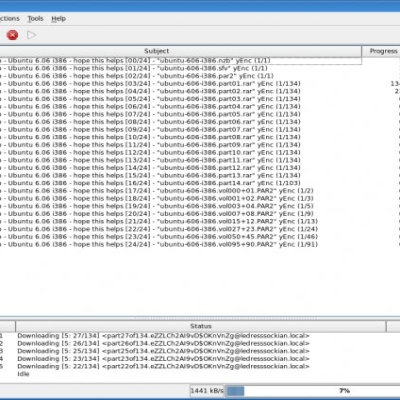Select row "ubuntu-606-i386.part02.rar" [04/24]
Viewport: 400px width, 400px height.
click(200, 91)
